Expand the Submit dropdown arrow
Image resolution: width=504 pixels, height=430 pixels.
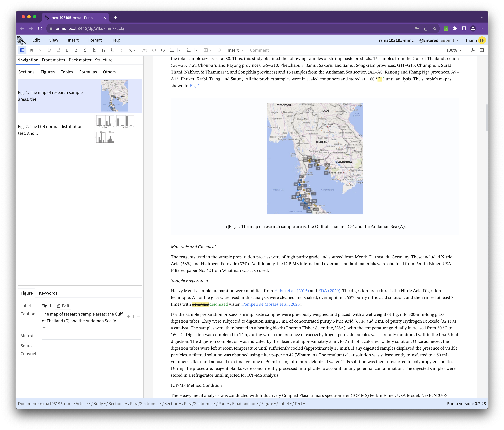coord(458,40)
